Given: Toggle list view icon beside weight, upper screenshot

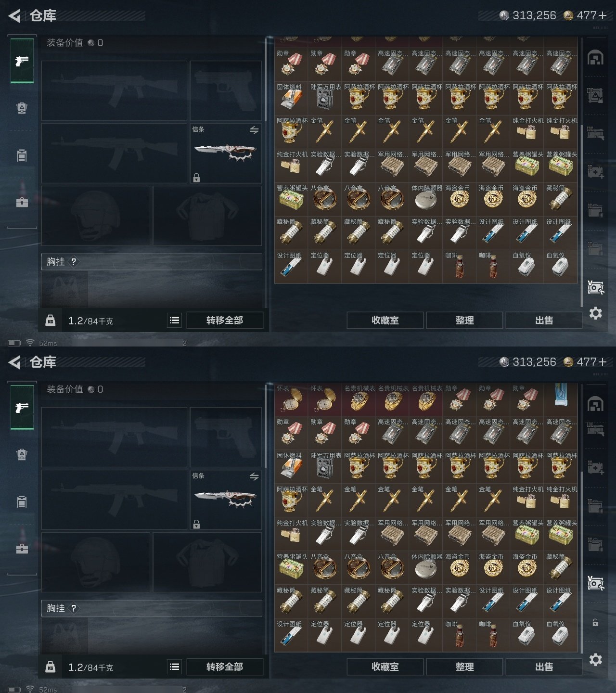Looking at the screenshot, I should point(175,321).
